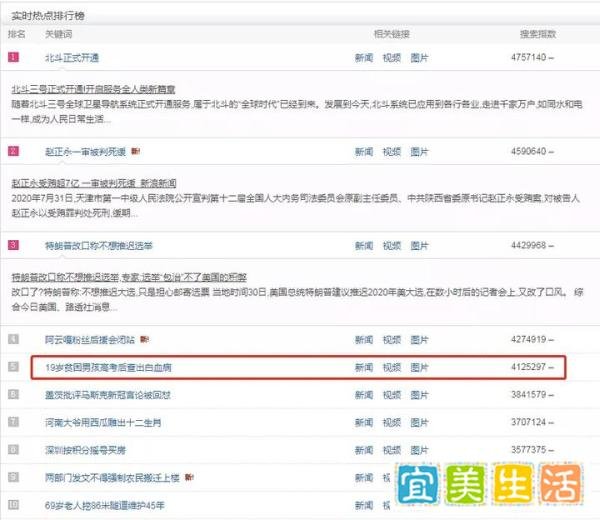This screenshot has height=520, width=600.
Task: Click rank 5 badge
Action: [x=13, y=367]
